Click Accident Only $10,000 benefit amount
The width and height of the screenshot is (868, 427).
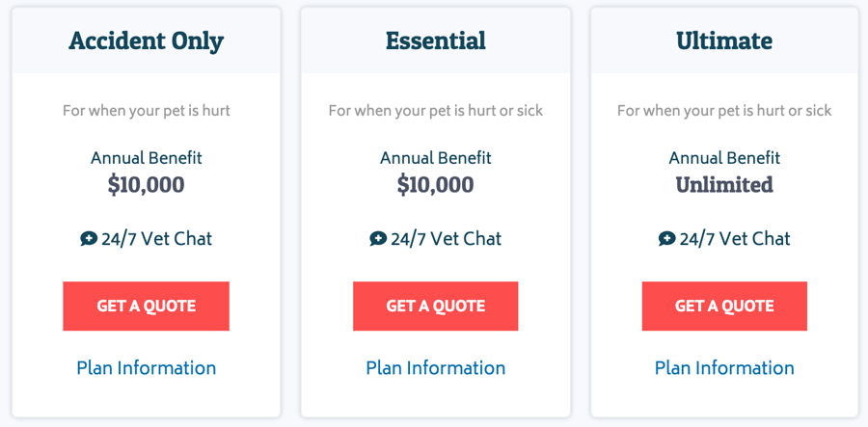point(146,185)
